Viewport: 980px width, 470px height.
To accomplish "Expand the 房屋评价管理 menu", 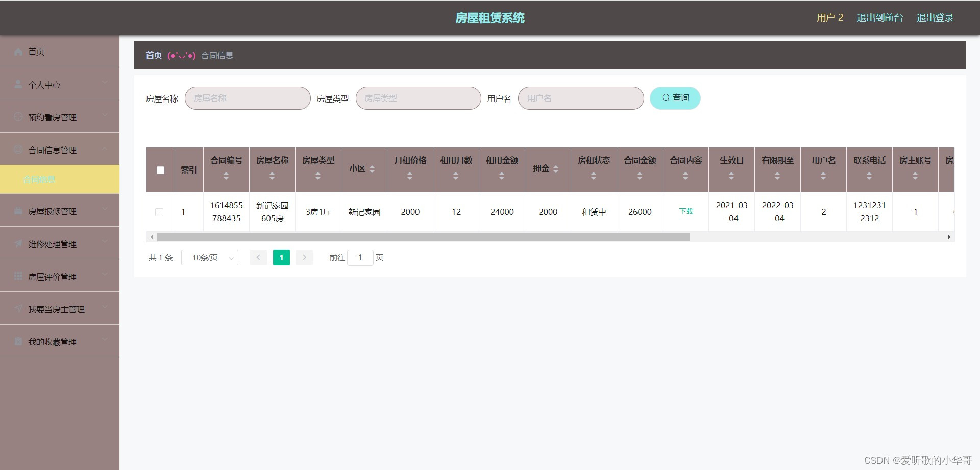I will pyautogui.click(x=104, y=275).
